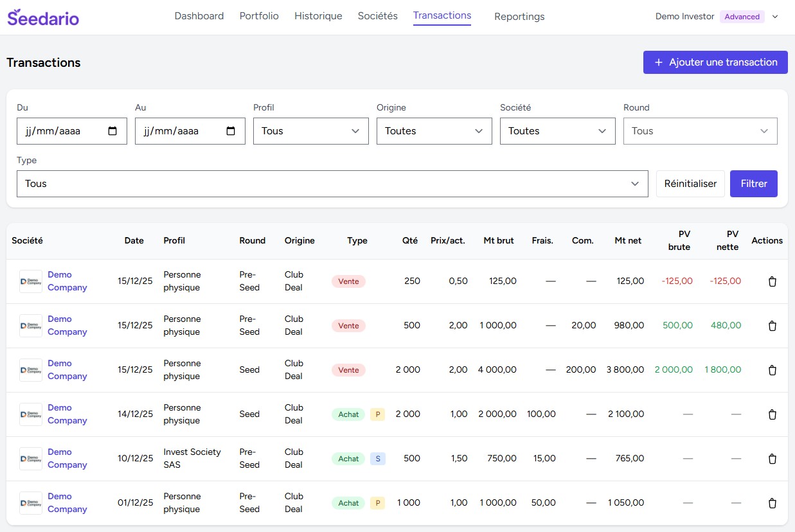Trash the Invest Society SAS transaction

click(x=773, y=459)
